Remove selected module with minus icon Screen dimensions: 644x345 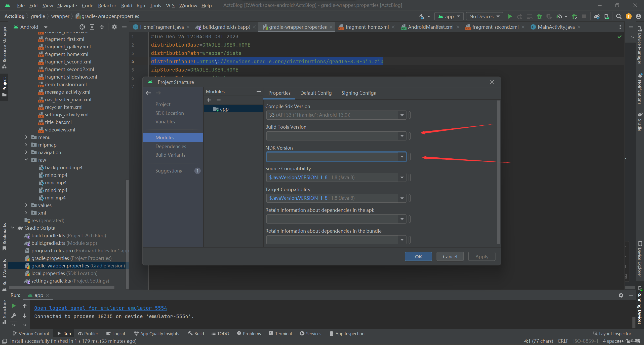pos(218,100)
